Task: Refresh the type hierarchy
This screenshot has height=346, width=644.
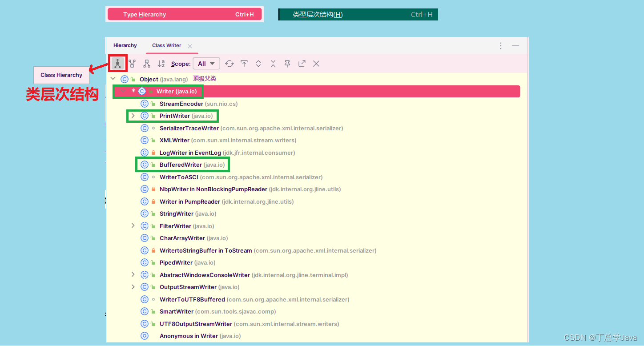Action: coord(229,63)
